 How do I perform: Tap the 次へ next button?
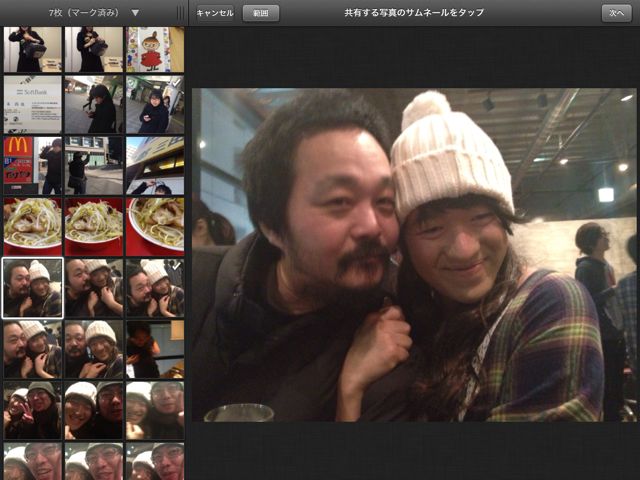coord(616,13)
